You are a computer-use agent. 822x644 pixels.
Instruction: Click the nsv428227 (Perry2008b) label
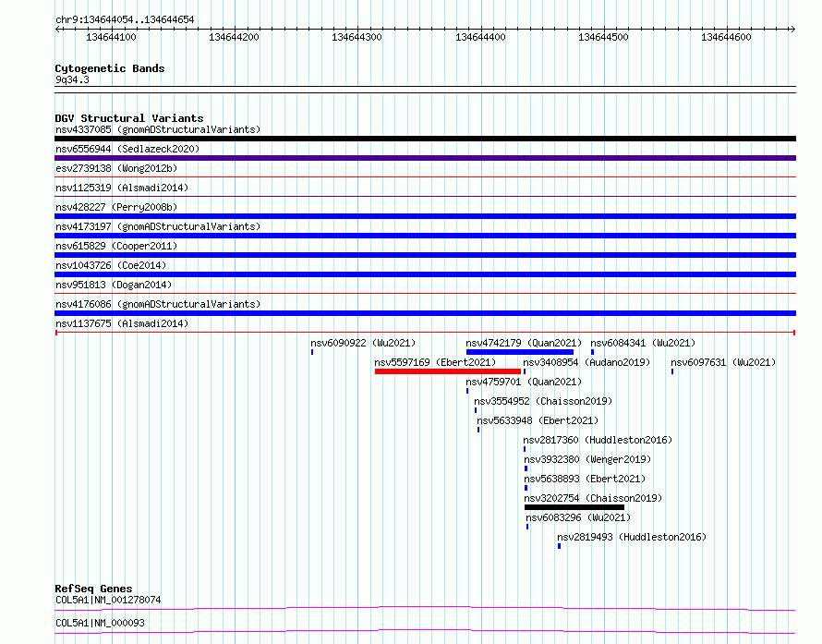(x=116, y=207)
